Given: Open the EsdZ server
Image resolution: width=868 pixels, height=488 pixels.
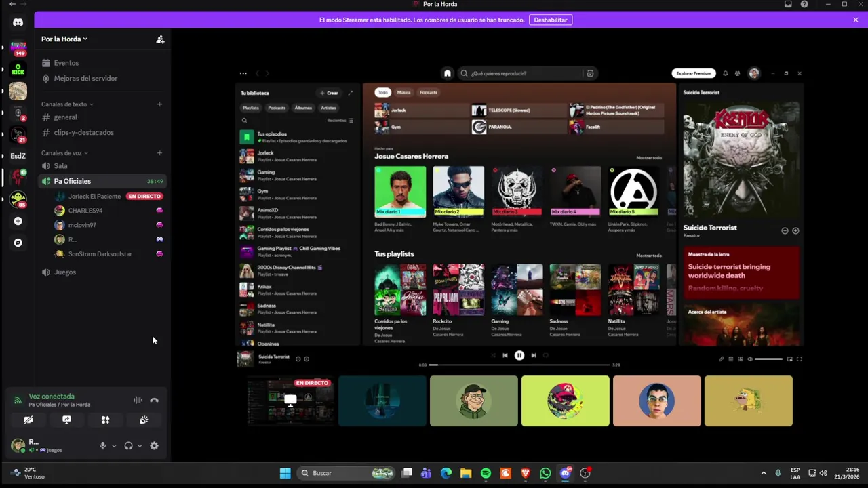Looking at the screenshot, I should point(18,156).
